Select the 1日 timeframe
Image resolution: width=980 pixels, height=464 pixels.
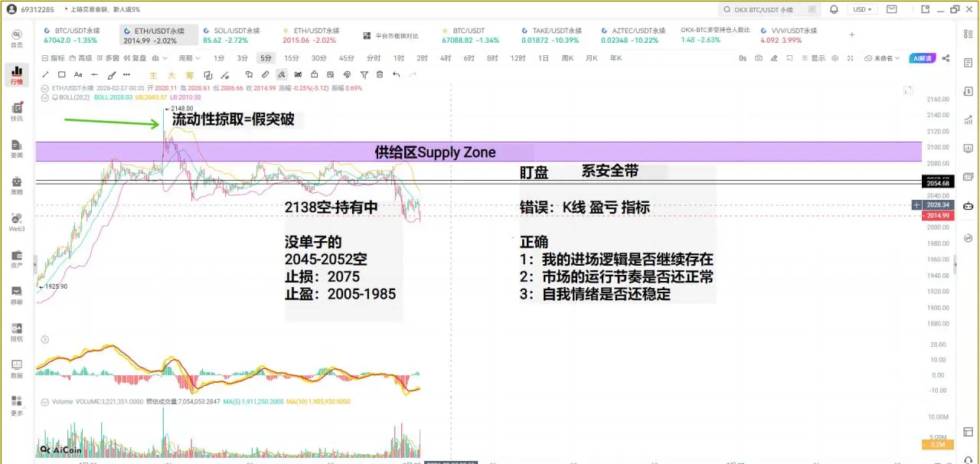(543, 58)
